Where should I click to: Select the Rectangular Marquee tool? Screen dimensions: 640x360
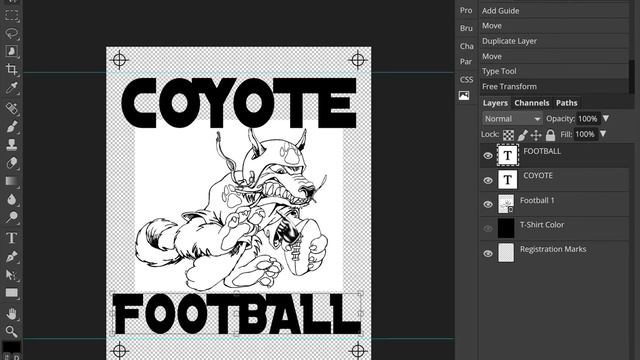(x=11, y=16)
